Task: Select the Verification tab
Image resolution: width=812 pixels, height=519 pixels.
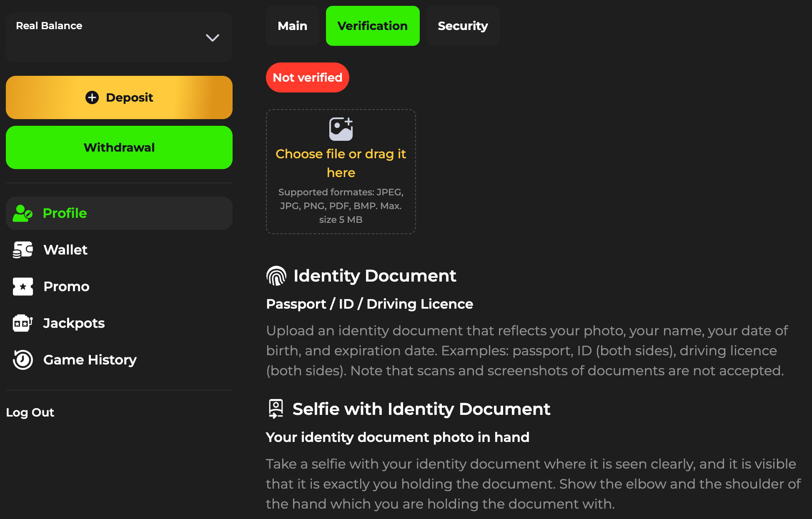Action: pyautogui.click(x=373, y=26)
